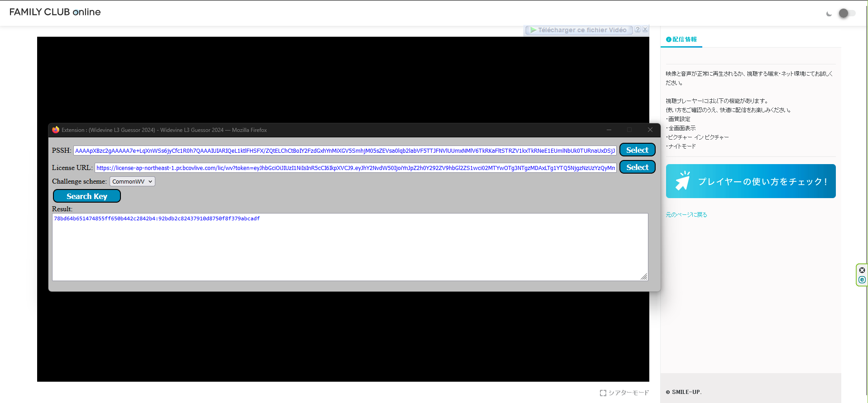
Task: Click the FAMILY CLUB online logo
Action: coord(55,12)
